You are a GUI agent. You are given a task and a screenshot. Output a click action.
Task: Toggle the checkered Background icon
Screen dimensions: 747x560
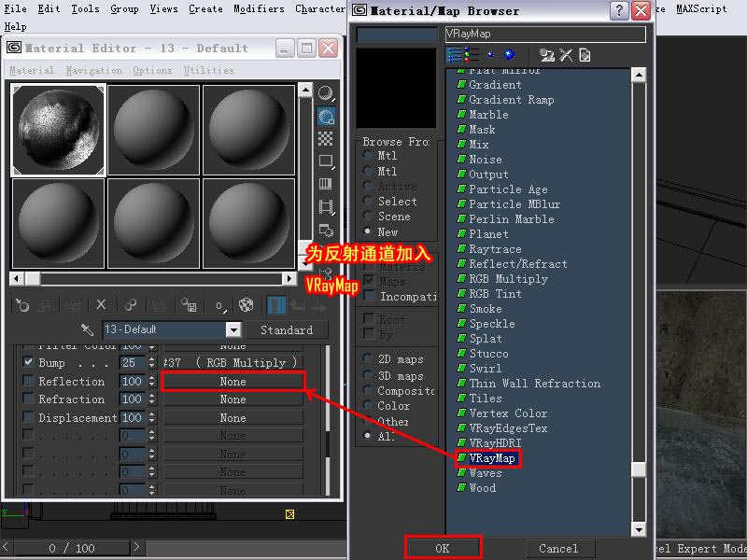(x=326, y=138)
